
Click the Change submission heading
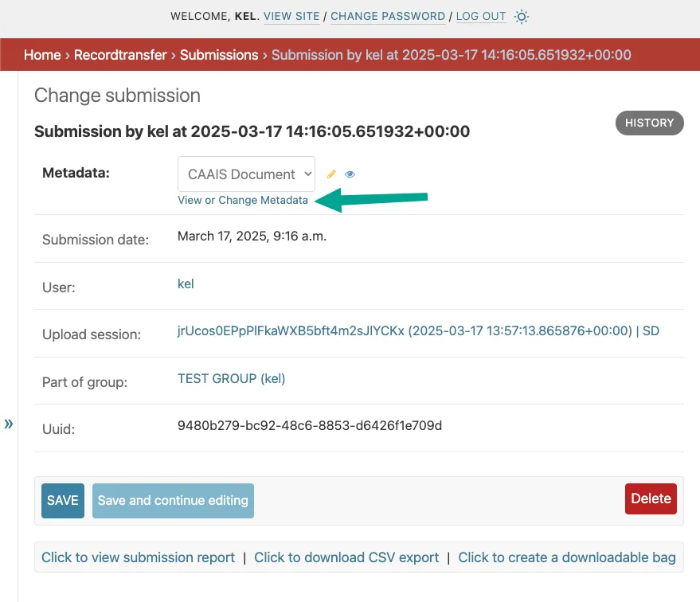click(117, 96)
